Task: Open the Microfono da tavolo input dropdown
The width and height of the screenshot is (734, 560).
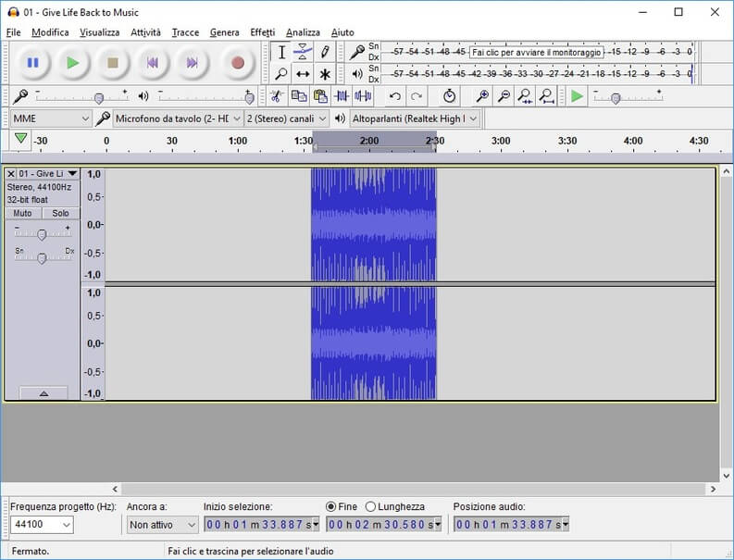Action: (178, 118)
